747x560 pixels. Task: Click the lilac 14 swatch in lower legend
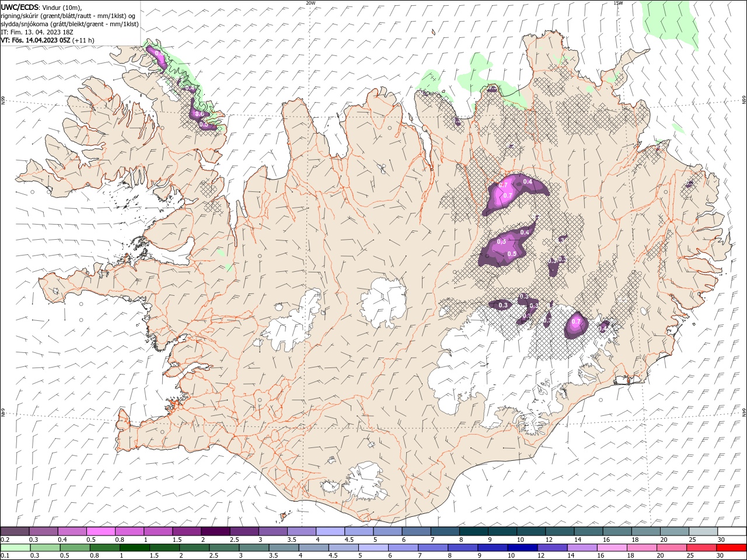[582, 548]
